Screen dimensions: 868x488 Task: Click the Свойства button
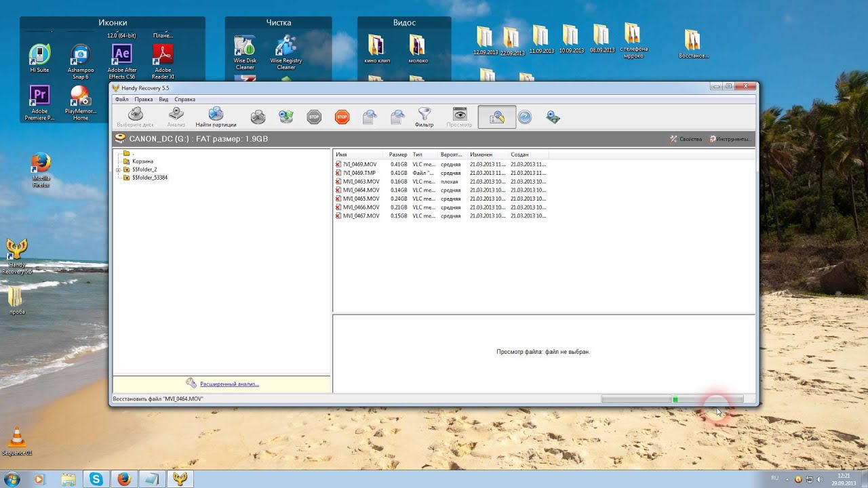pyautogui.click(x=686, y=139)
